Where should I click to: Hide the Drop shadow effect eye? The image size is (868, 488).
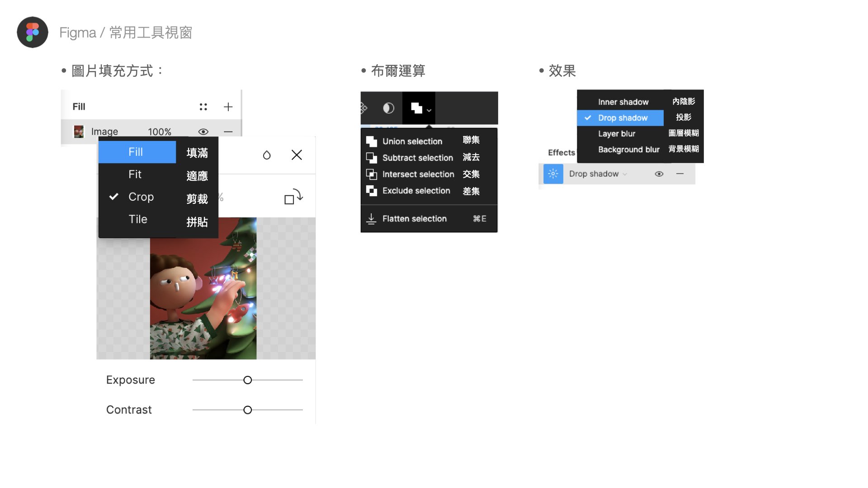tap(659, 174)
